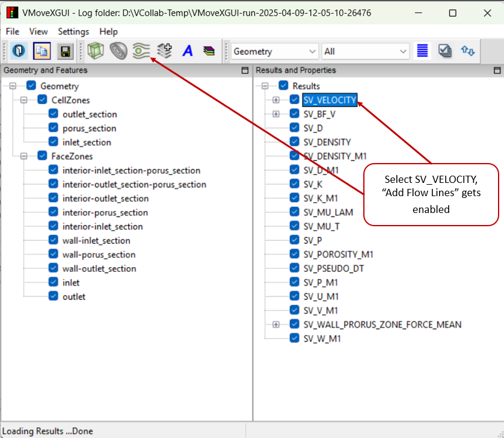
Task: Select interior-outlet_section-porus_section label
Action: pos(134,184)
